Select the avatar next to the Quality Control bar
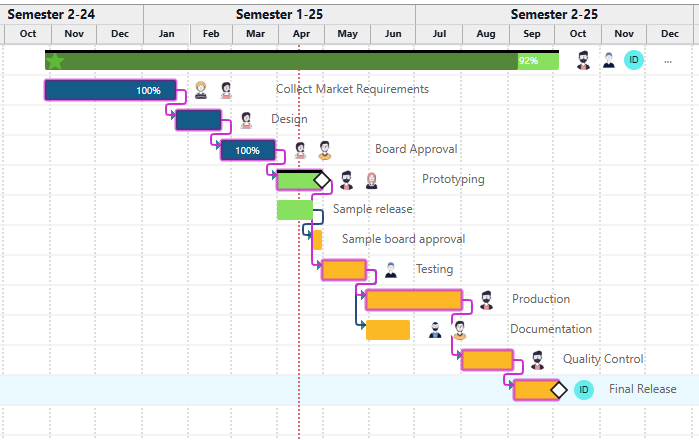699x440 pixels. click(x=537, y=360)
